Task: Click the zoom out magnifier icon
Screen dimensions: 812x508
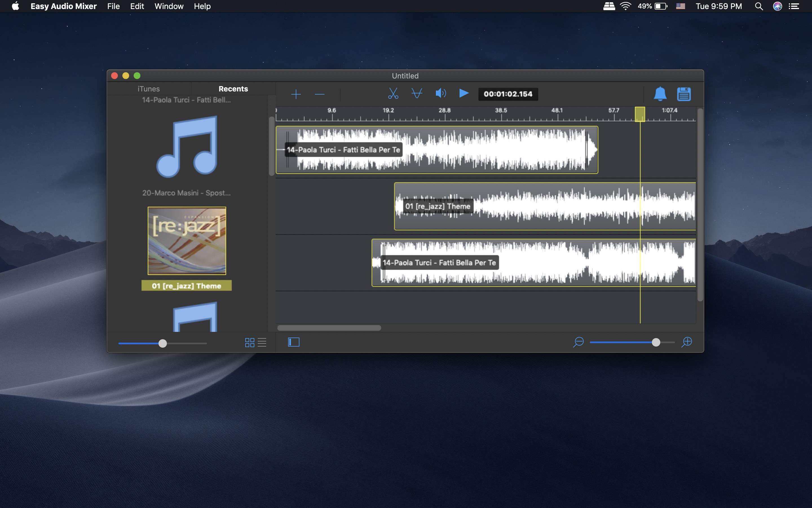Action: click(x=578, y=342)
